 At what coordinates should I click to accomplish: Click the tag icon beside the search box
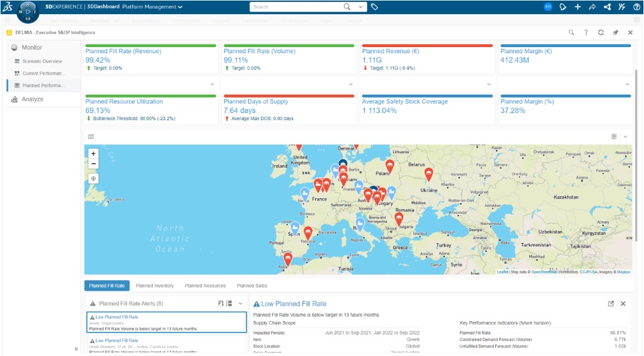tap(374, 7)
